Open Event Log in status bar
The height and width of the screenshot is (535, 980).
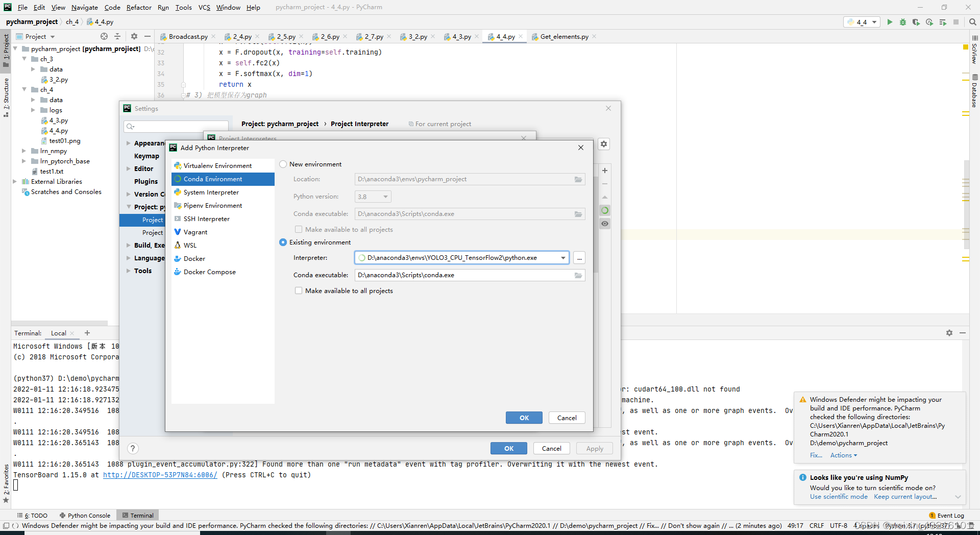947,516
